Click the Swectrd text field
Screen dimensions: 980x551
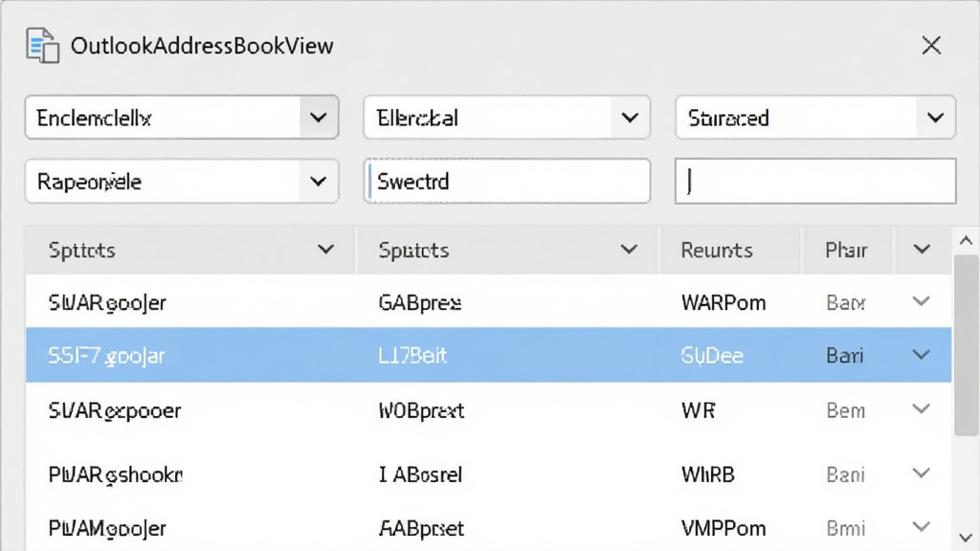click(507, 181)
